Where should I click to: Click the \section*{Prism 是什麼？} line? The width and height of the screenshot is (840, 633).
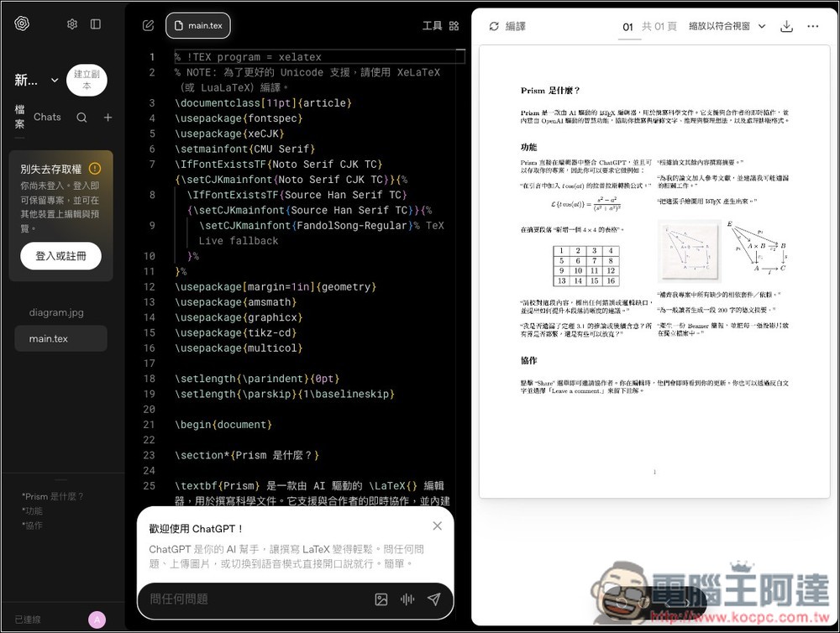coord(247,455)
